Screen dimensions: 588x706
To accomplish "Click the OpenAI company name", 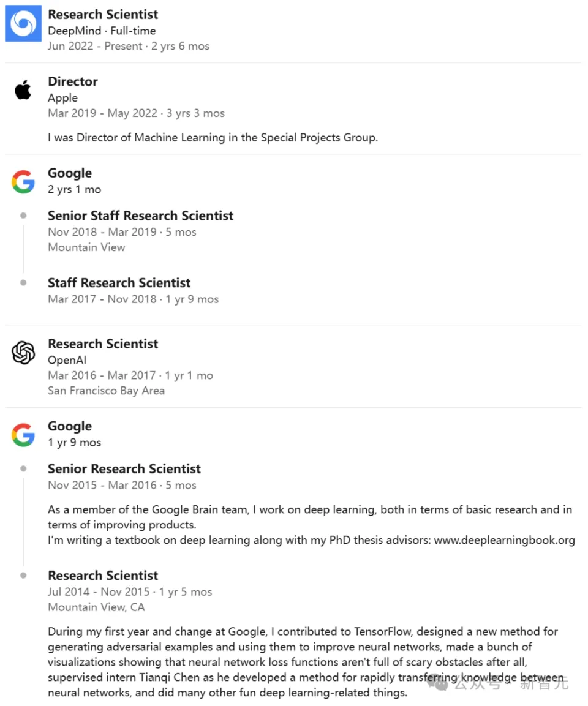I will coord(67,360).
